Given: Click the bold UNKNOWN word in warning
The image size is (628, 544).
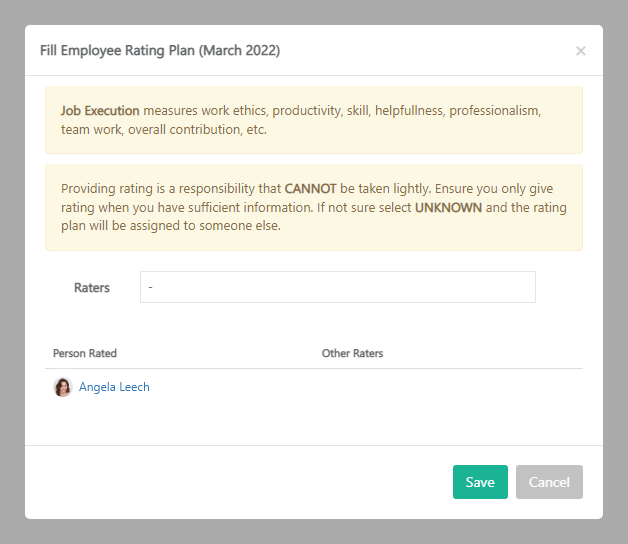Looking at the screenshot, I should click(x=448, y=207).
